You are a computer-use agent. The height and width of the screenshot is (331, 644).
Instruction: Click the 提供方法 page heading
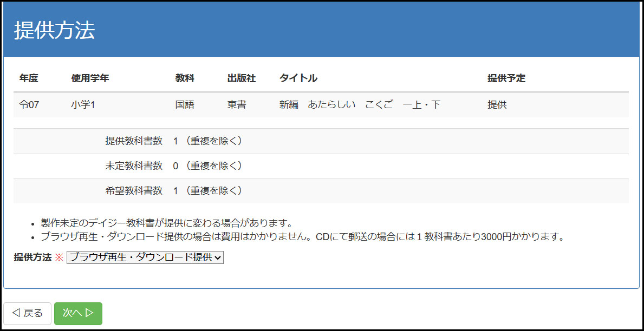pos(54,31)
